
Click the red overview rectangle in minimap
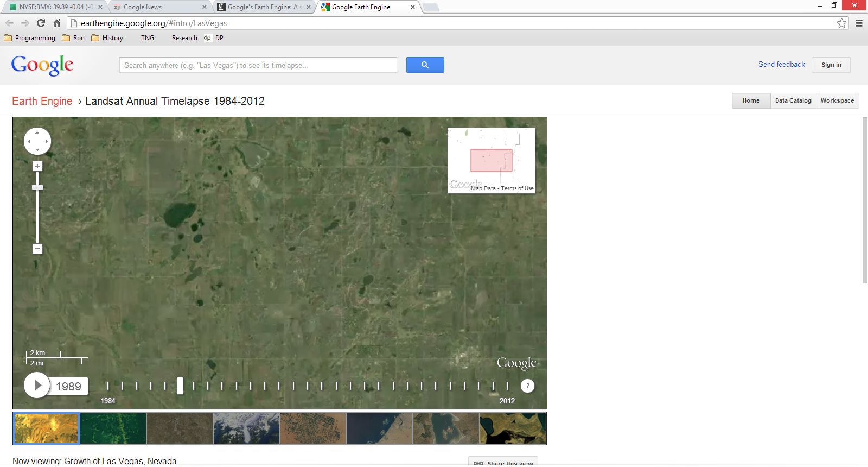coord(492,161)
